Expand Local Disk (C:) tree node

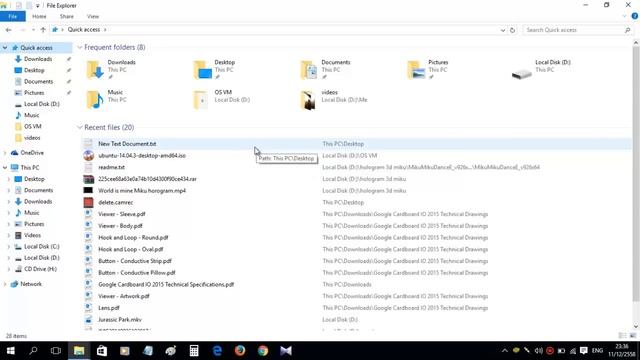pos(9,247)
